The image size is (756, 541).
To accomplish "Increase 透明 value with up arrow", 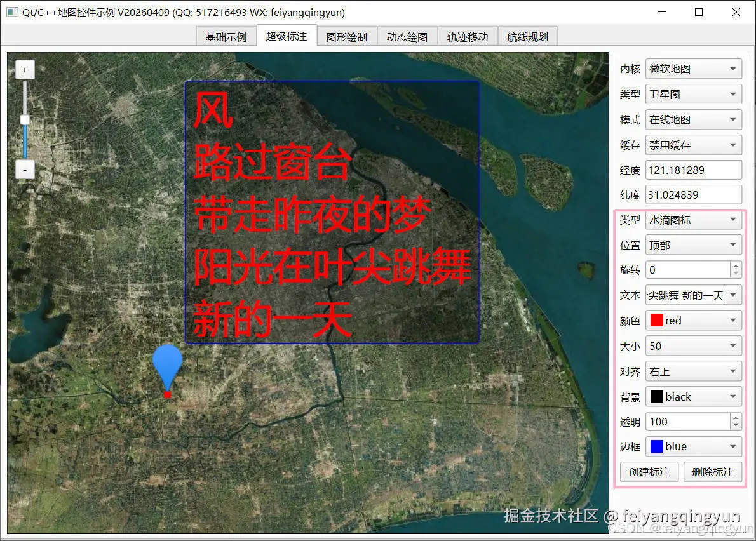I will pyautogui.click(x=736, y=417).
